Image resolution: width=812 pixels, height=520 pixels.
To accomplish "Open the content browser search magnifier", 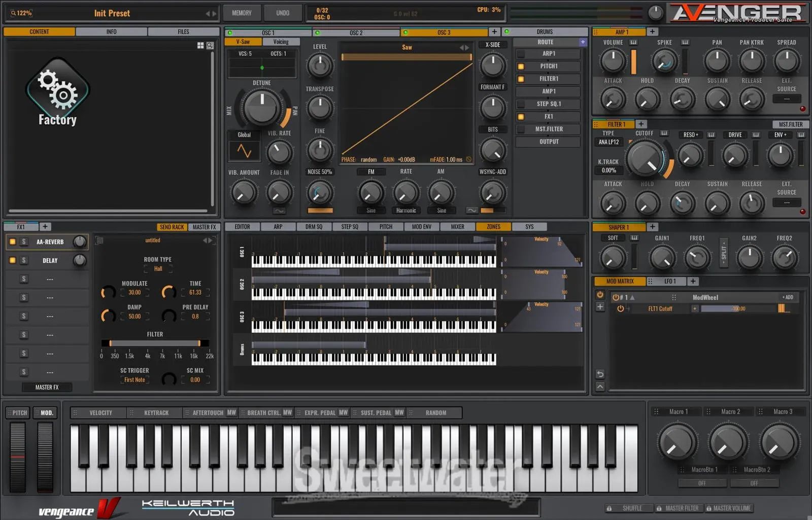I will 210,46.
